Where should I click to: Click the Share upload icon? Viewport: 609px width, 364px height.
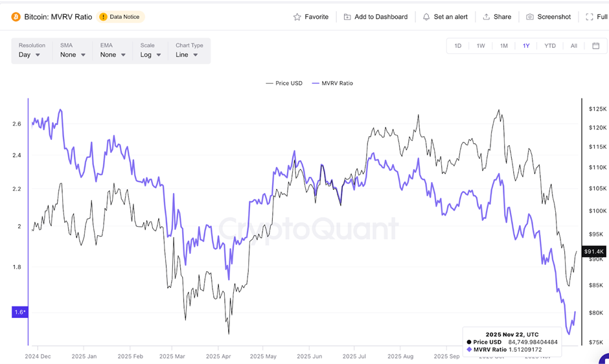pyautogui.click(x=487, y=17)
